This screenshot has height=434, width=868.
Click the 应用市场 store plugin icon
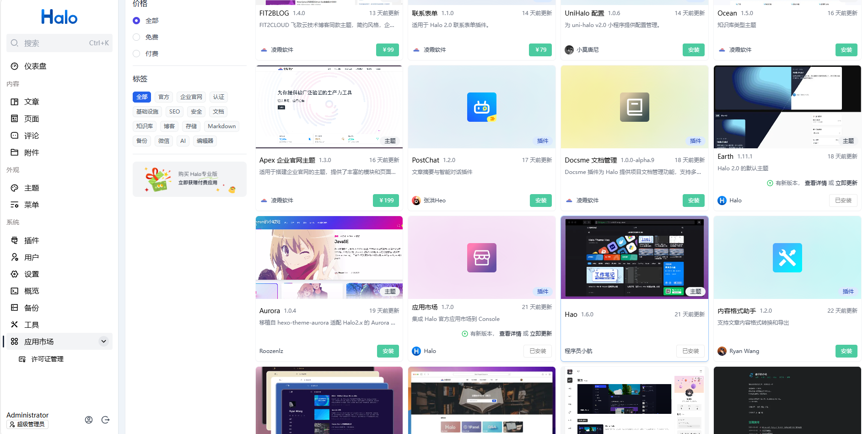click(x=482, y=258)
